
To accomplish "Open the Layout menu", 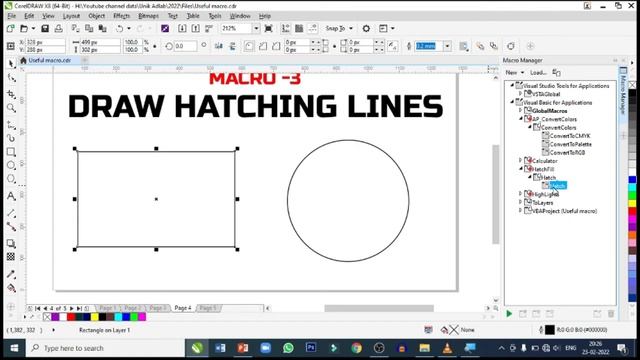I will click(71, 16).
